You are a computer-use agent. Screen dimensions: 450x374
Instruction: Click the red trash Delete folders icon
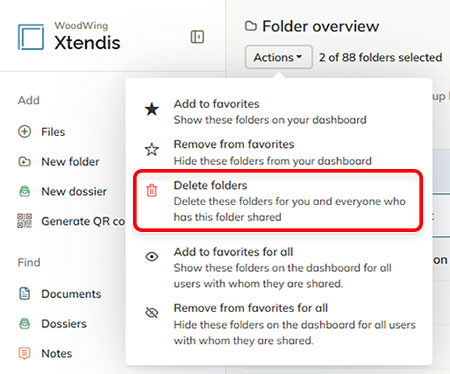(x=152, y=190)
